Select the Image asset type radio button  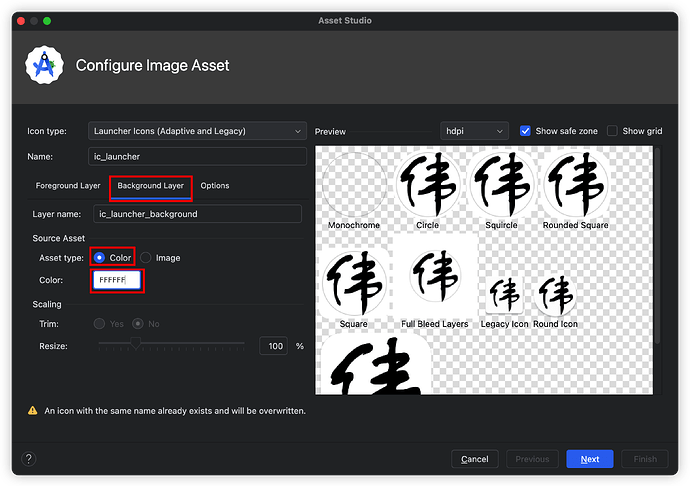pos(146,258)
